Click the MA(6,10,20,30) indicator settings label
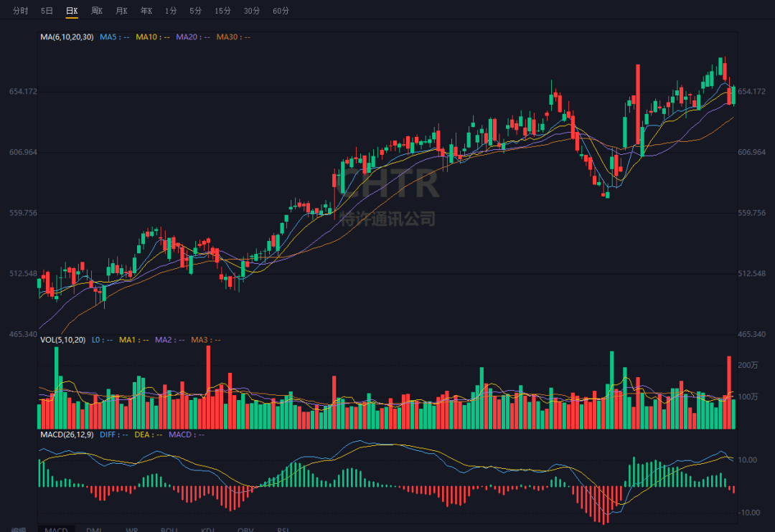Viewport: 775px width, 532px height. [67, 37]
